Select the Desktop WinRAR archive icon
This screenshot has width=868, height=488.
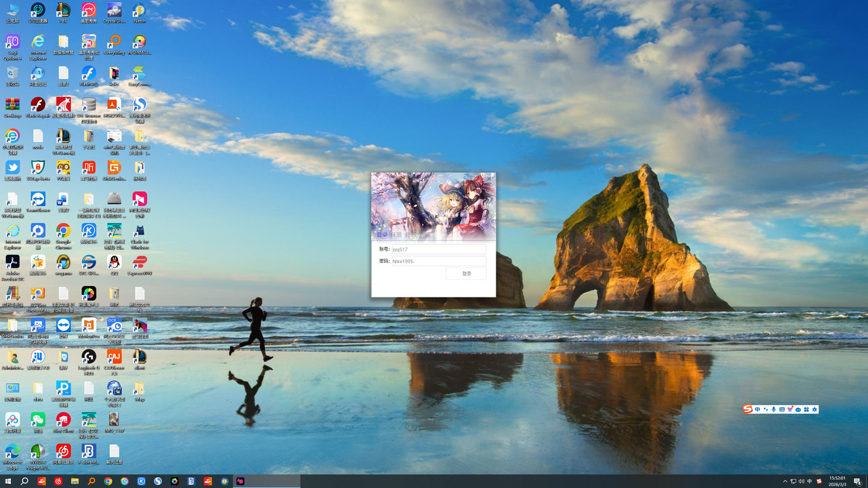coord(12,108)
